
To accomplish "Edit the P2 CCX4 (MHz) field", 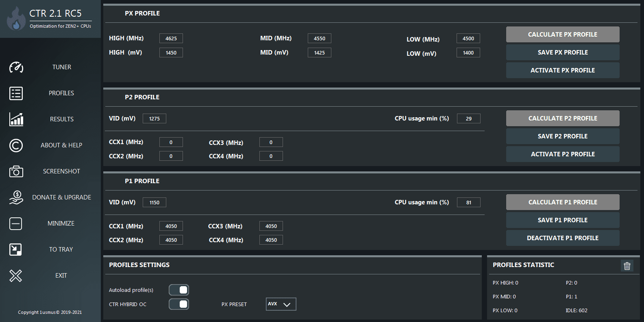I will point(271,156).
